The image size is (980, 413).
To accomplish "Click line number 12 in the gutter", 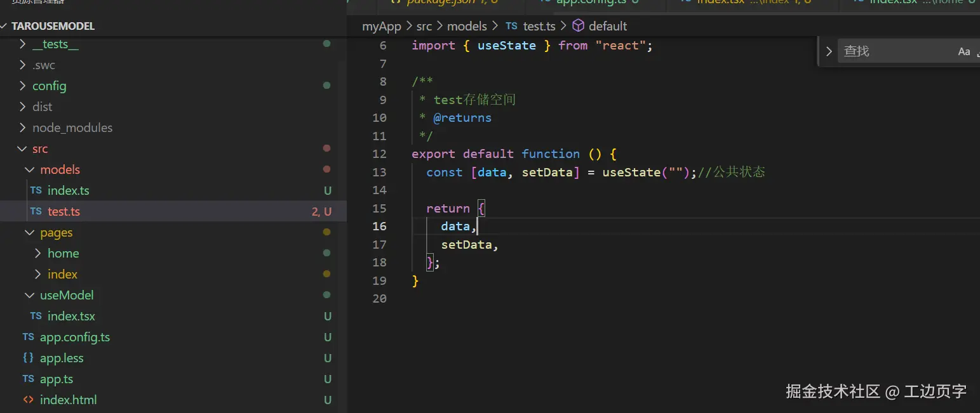I will (x=379, y=154).
